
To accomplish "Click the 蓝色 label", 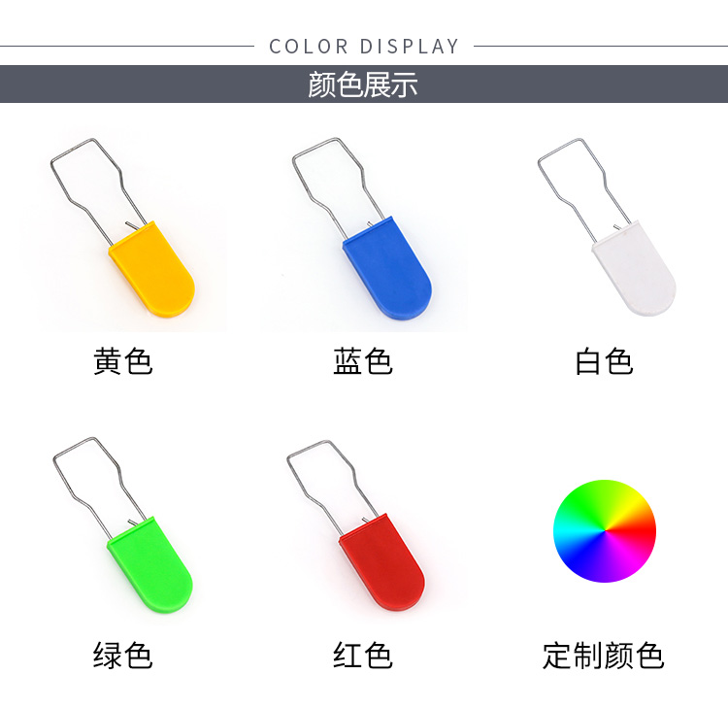I will tap(363, 361).
